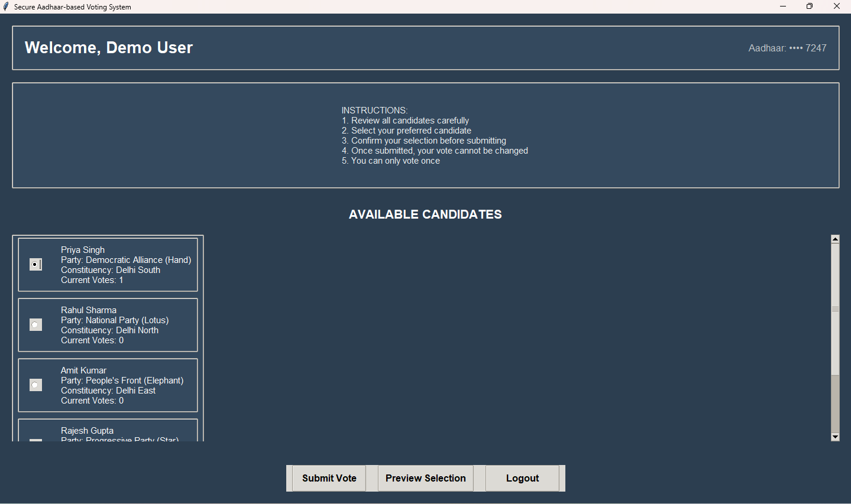Click the Priya Singh candidate name text

(83, 250)
